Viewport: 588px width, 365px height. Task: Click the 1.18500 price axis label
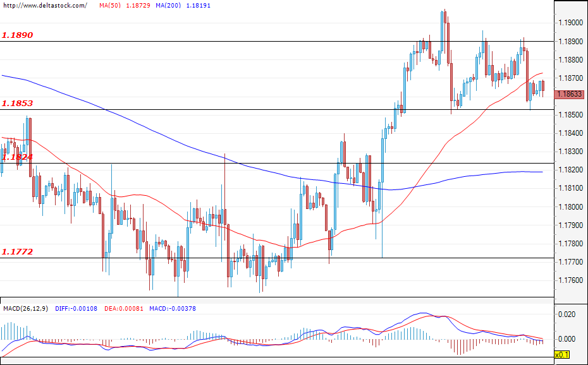click(571, 115)
